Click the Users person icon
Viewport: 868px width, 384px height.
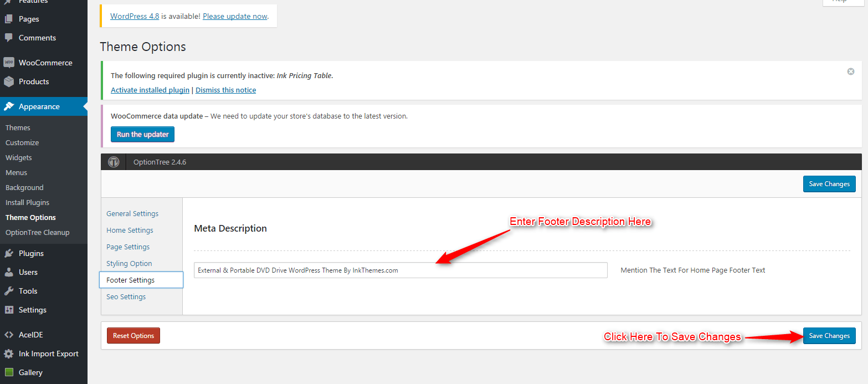coord(8,272)
